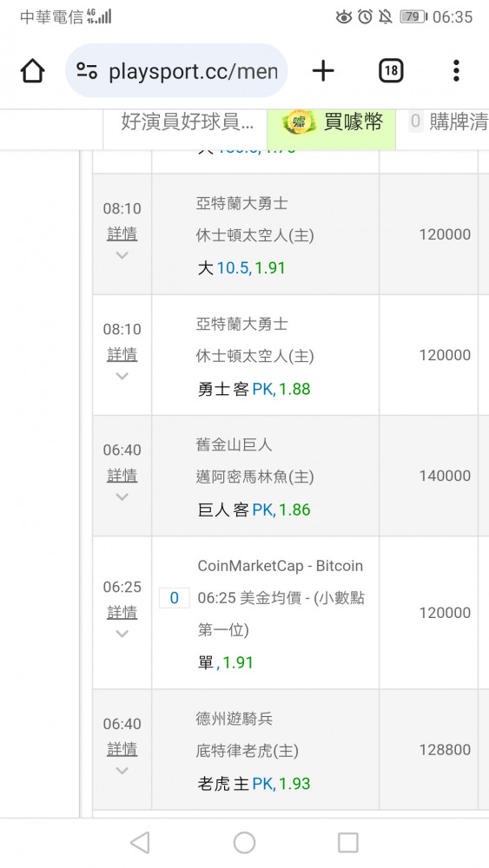Expand the first 08:10 勇士 game row chevron
489x868 pixels.
tap(122, 255)
